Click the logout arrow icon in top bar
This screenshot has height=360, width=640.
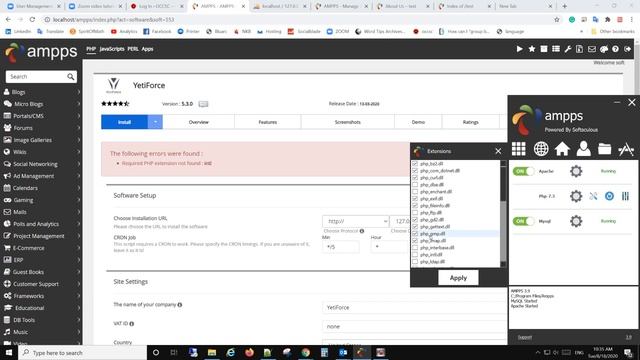(x=627, y=49)
